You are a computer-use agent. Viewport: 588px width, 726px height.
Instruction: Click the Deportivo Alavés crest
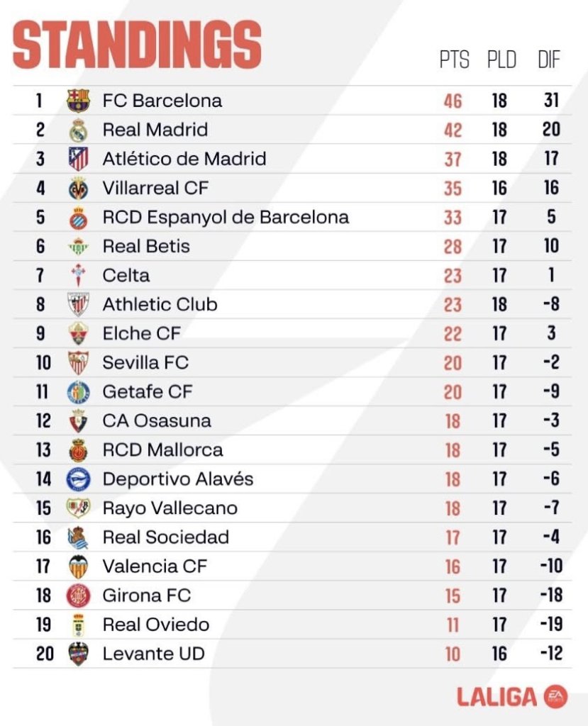[x=78, y=479]
